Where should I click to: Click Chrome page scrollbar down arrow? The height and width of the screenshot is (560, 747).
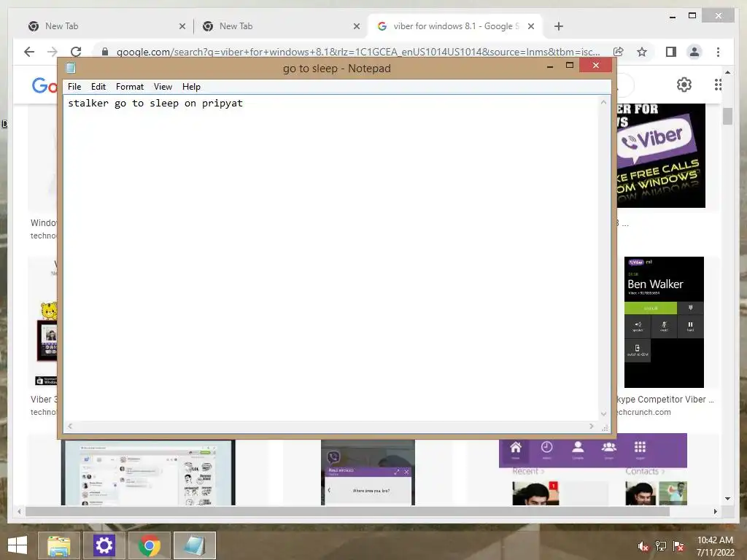[727, 499]
